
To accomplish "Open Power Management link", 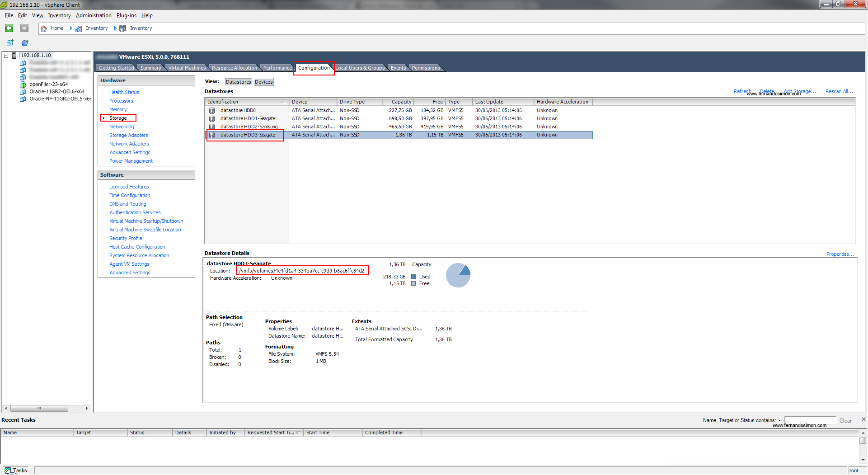I will (x=131, y=161).
